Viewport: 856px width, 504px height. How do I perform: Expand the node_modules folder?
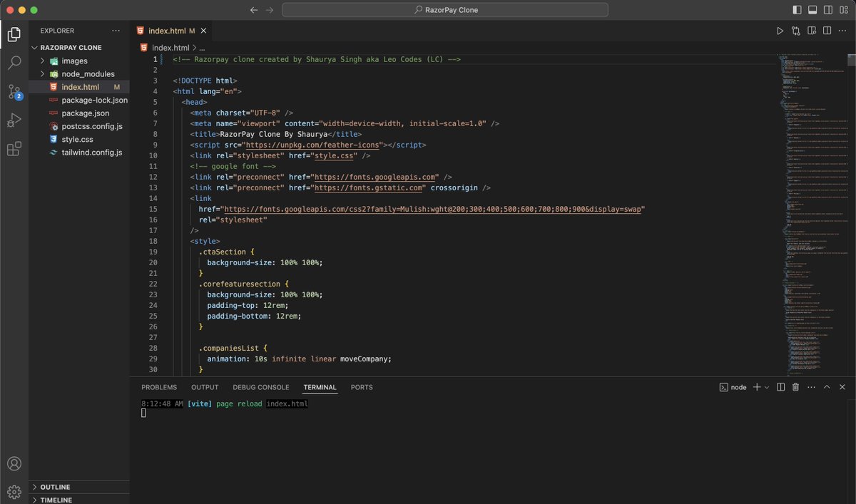[x=79, y=73]
